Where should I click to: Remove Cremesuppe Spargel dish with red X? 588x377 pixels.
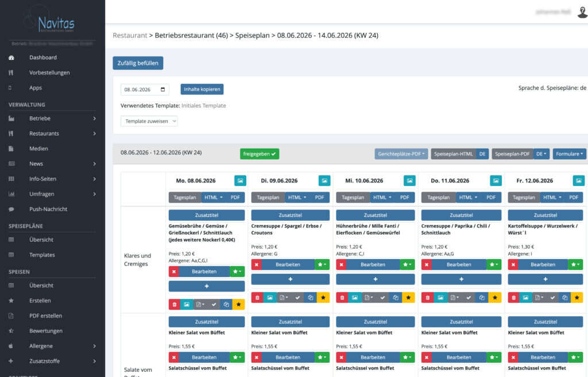pyautogui.click(x=257, y=265)
